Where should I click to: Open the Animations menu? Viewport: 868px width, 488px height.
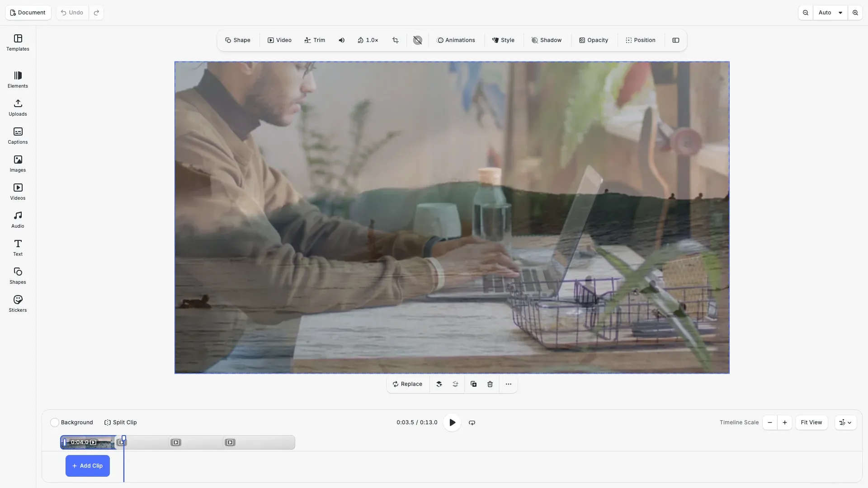point(456,40)
